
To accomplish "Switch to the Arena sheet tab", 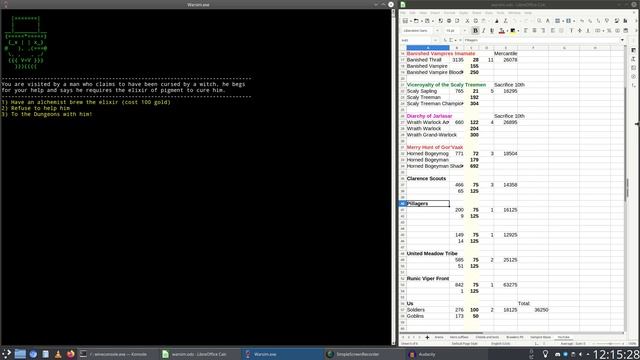I will 439,337.
